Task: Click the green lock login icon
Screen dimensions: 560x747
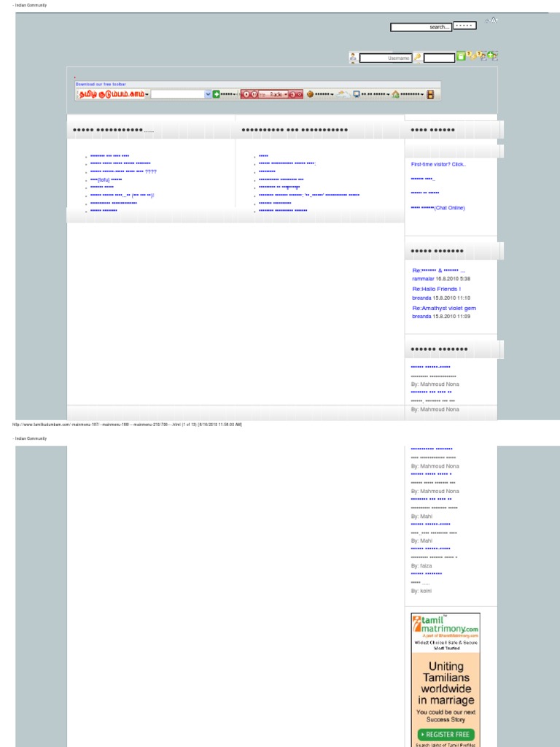Action: [x=461, y=56]
